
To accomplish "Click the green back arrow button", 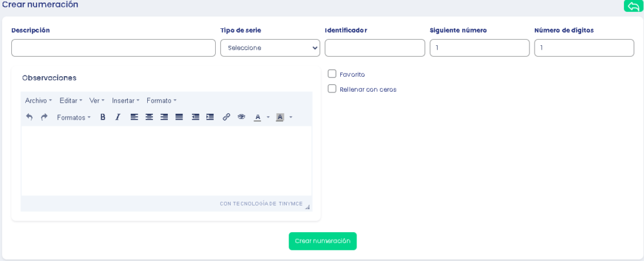I will [x=633, y=6].
